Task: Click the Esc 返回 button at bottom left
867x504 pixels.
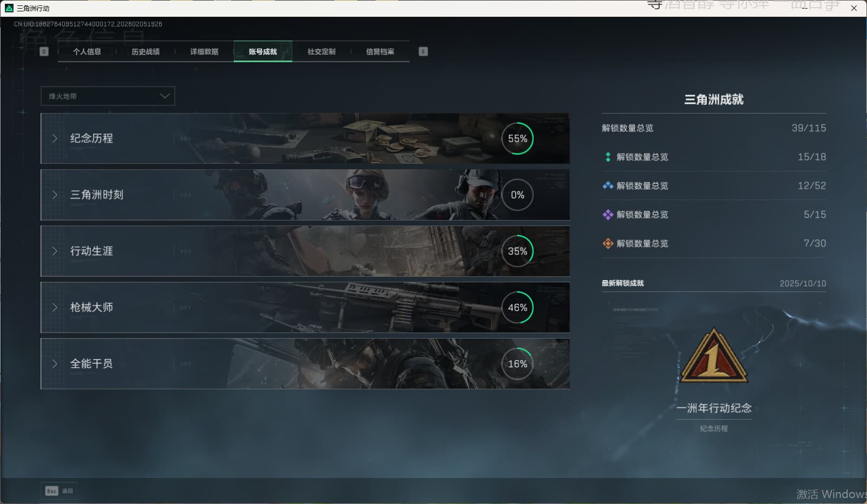Action: pos(59,490)
